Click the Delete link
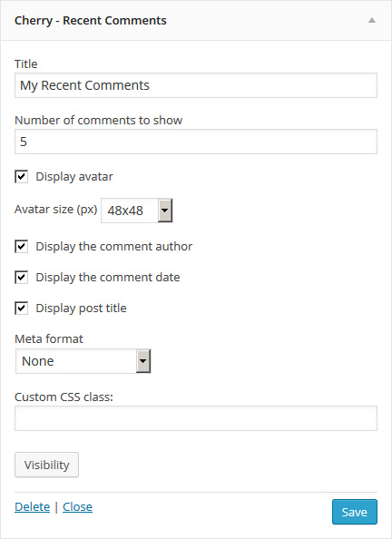The width and height of the screenshot is (392, 539). point(33,507)
